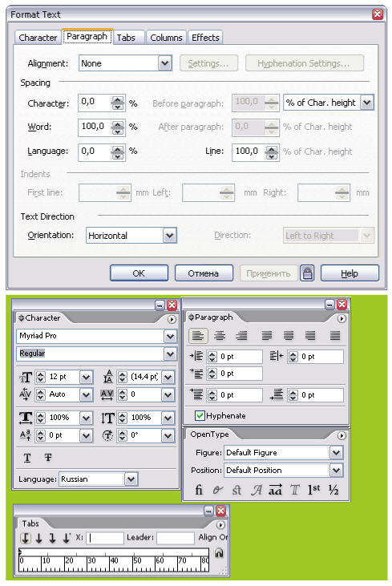Select Justify with last line aligned left
392x586 pixels.
tap(267, 336)
